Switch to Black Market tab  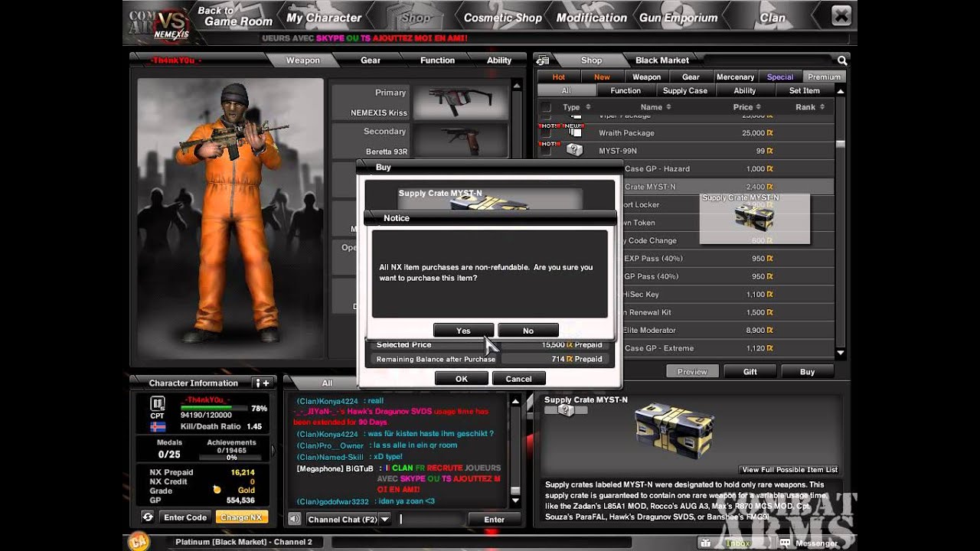tap(661, 60)
